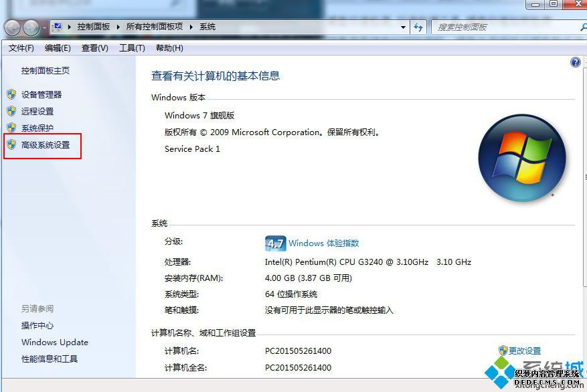Screen dimensions: 587x392
Task: Click the Windows 7 logo image
Action: [522, 158]
